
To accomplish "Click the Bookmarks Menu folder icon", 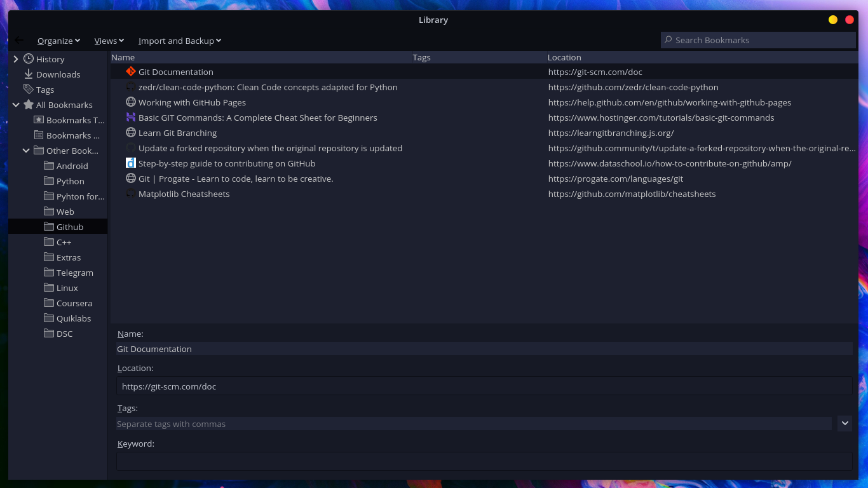I will pos(39,135).
